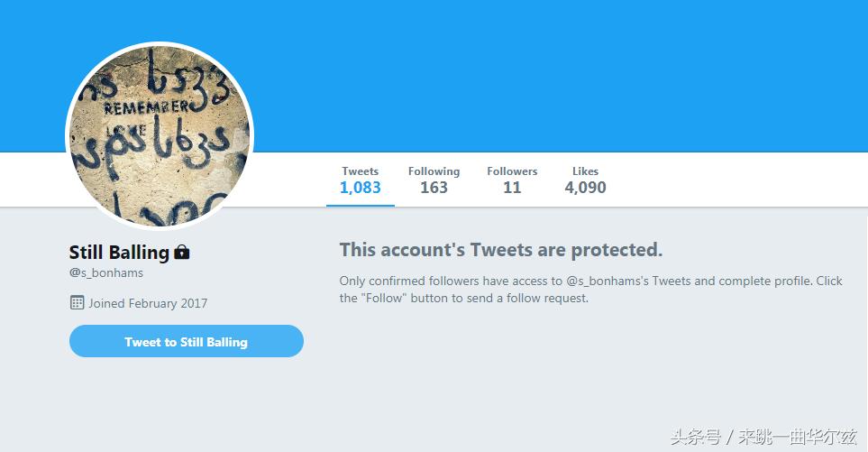
Task: Click the quoted "Follow" word in the notice
Action: tap(379, 298)
